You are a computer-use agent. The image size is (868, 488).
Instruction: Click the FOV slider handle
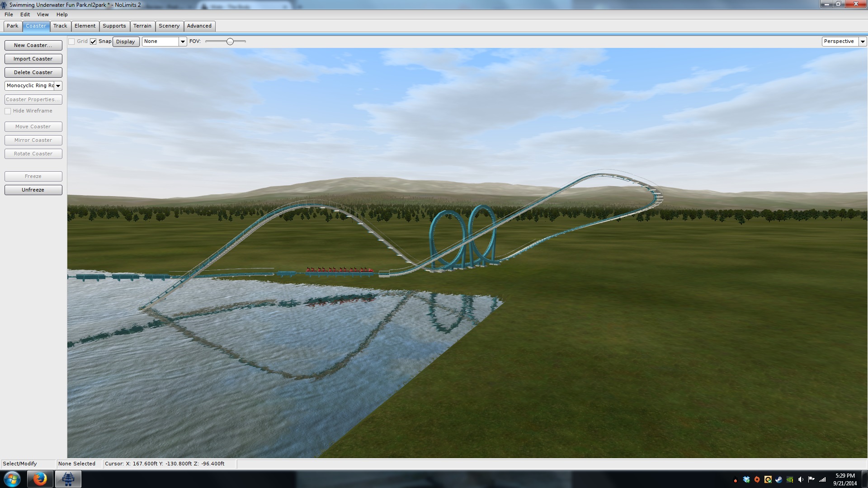coord(230,42)
